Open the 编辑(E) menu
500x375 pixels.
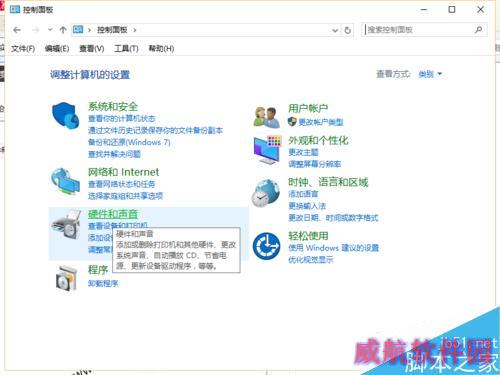point(57,49)
